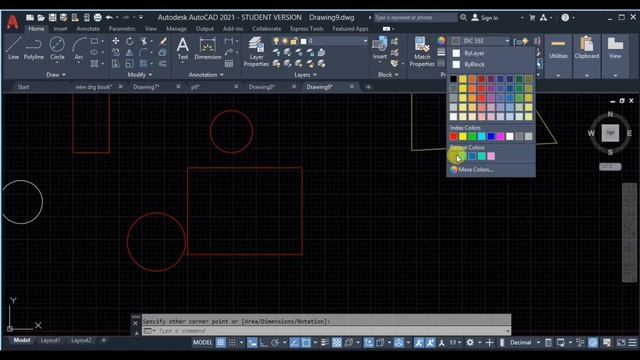Expand the Annotation panel
This screenshot has height=360, width=640.
(206, 75)
